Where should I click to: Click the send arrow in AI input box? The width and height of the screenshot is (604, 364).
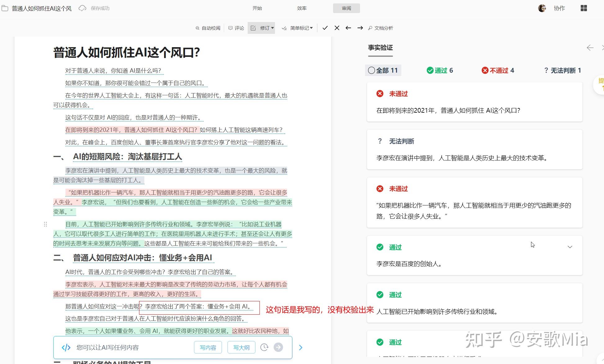click(x=278, y=347)
